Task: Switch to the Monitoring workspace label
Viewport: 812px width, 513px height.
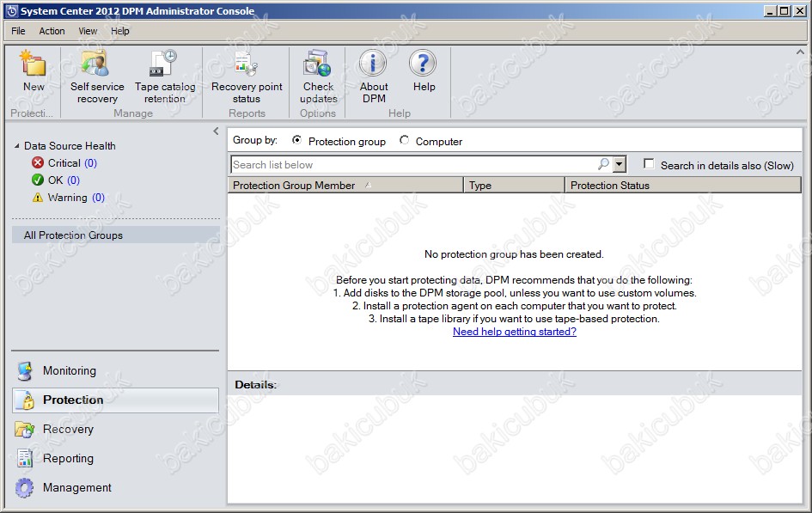Action: click(70, 370)
